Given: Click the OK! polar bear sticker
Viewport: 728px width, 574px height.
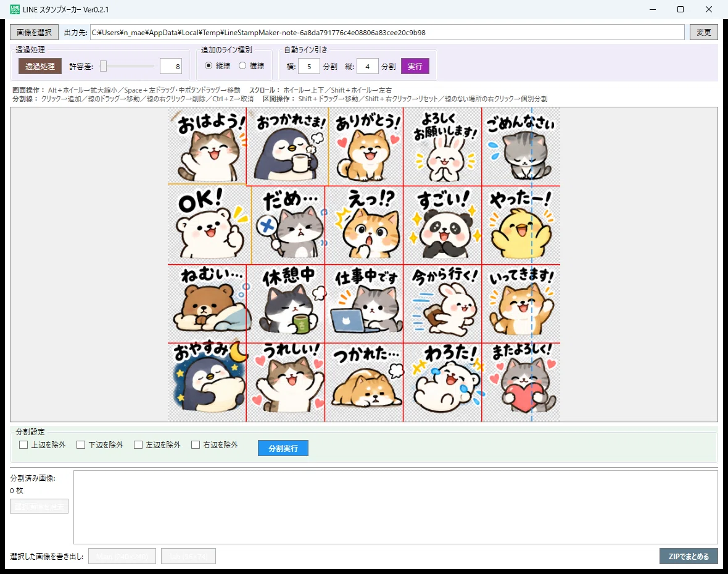Looking at the screenshot, I should click(209, 225).
